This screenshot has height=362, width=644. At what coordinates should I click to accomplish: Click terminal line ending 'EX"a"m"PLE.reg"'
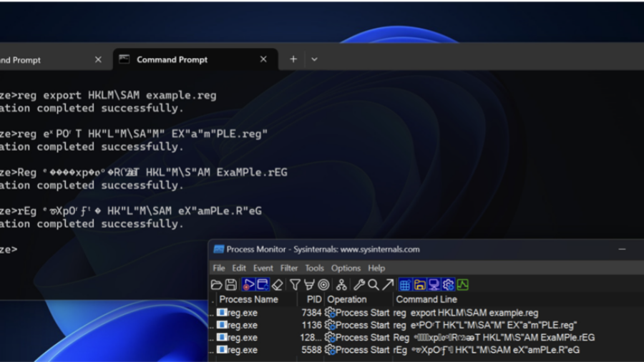coord(142,134)
